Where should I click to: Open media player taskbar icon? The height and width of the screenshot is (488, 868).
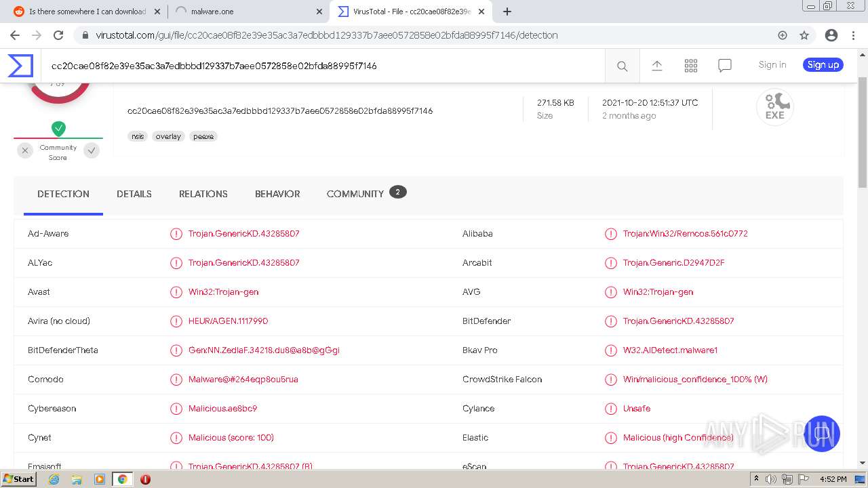[100, 479]
